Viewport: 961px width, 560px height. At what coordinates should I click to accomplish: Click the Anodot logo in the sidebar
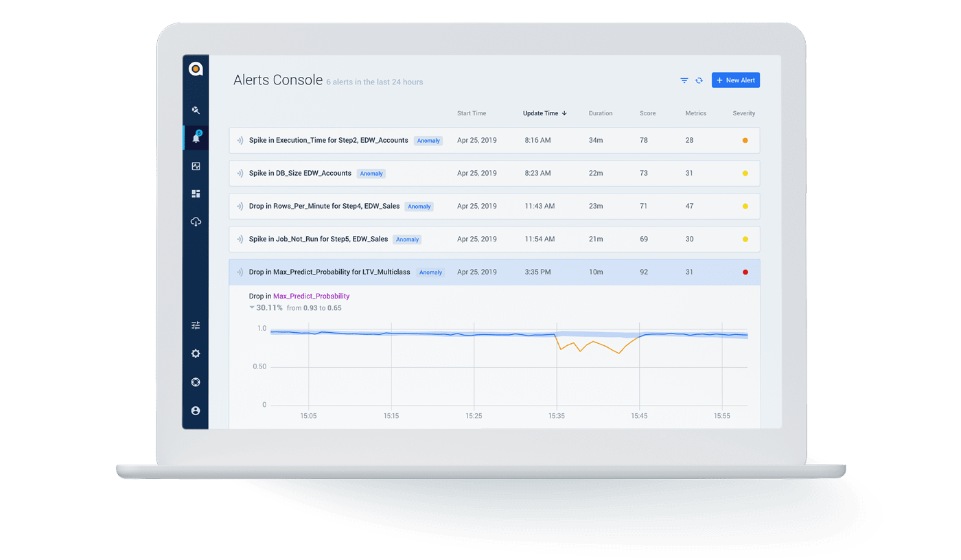(x=196, y=69)
